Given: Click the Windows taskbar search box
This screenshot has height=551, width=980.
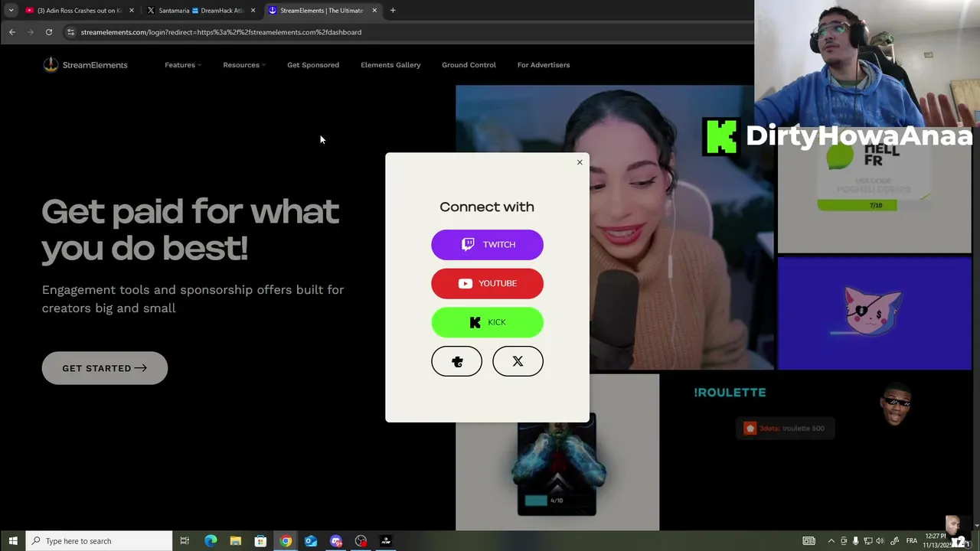Looking at the screenshot, I should pyautogui.click(x=99, y=541).
